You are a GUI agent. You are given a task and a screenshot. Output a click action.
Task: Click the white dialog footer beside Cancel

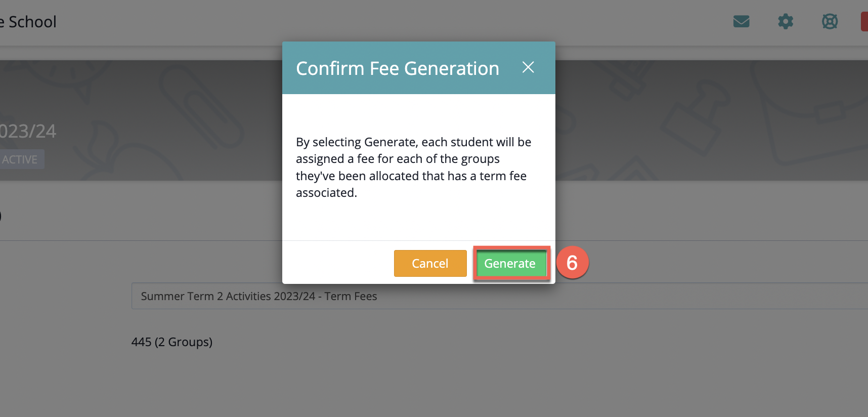338,263
